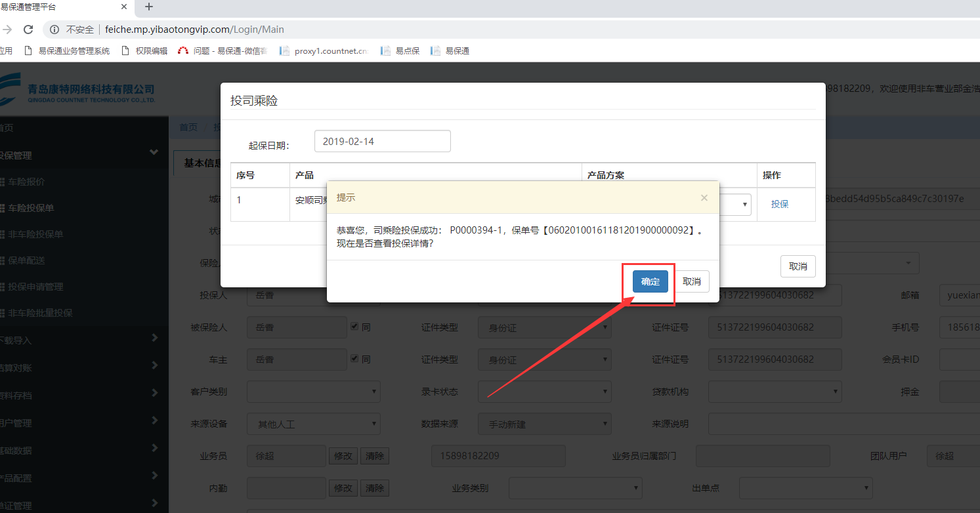Click the 起保日期 date input field
Screen dimensions: 980x513
(382, 141)
